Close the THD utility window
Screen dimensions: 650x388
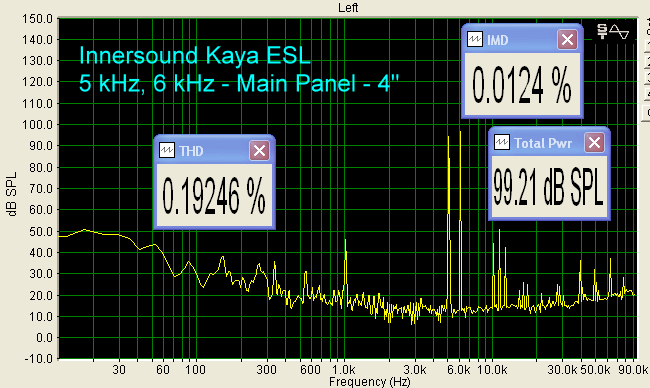pyautogui.click(x=260, y=150)
